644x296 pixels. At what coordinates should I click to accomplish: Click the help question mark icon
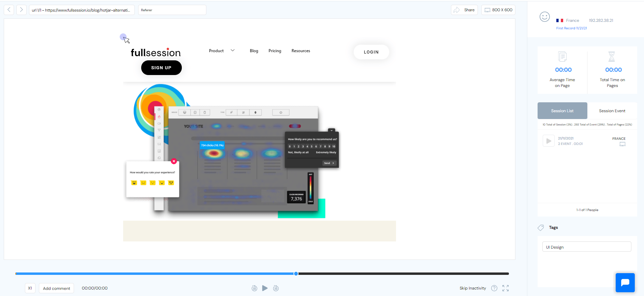(x=494, y=288)
